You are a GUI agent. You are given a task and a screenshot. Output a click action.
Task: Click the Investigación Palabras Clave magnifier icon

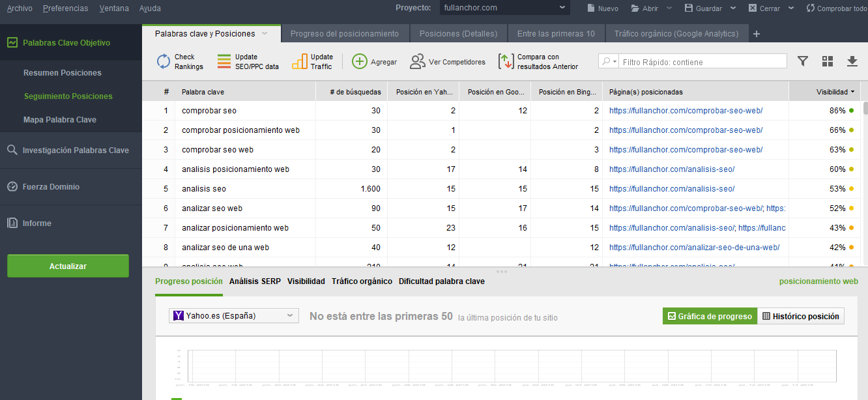click(12, 150)
